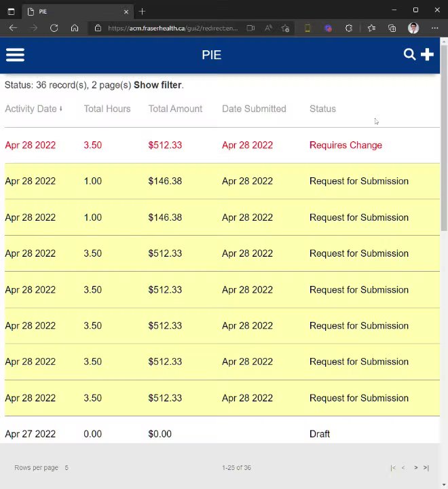Viewport: 448px width, 489px height.
Task: Click Show filter link
Action: point(157,85)
